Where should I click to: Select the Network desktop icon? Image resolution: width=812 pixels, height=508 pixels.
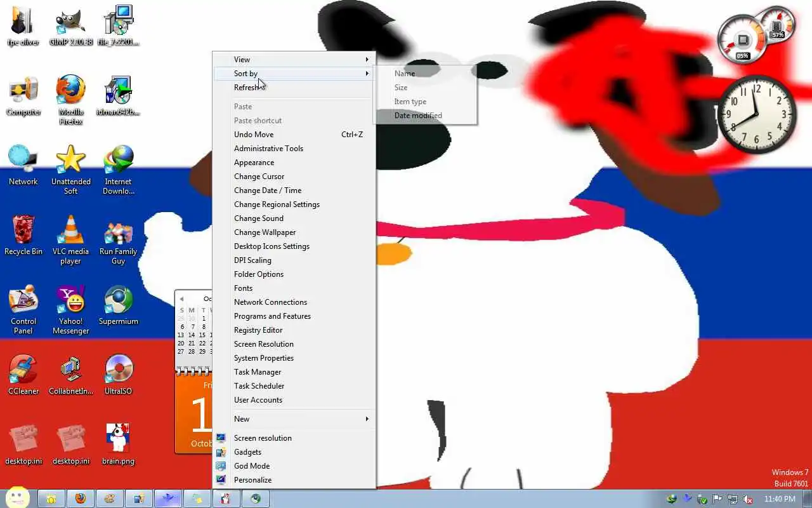pos(23,165)
